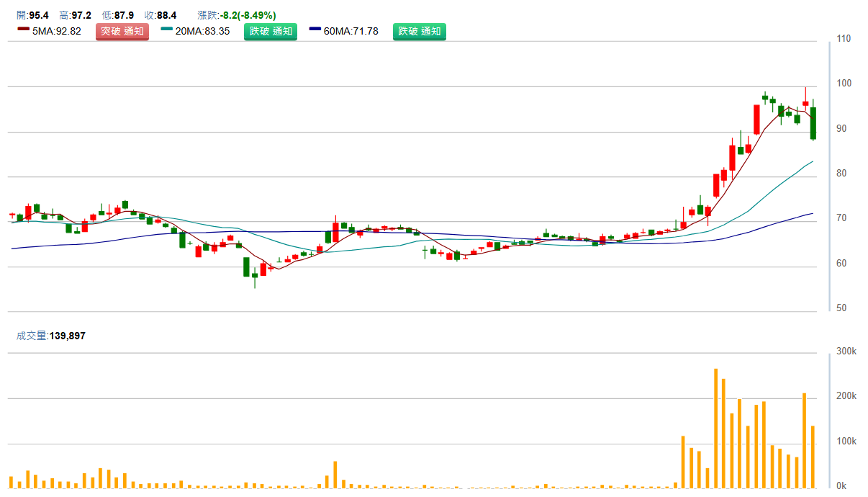The image size is (868, 497).
Task: Click the 收:88.4 closing price value
Action: [161, 15]
